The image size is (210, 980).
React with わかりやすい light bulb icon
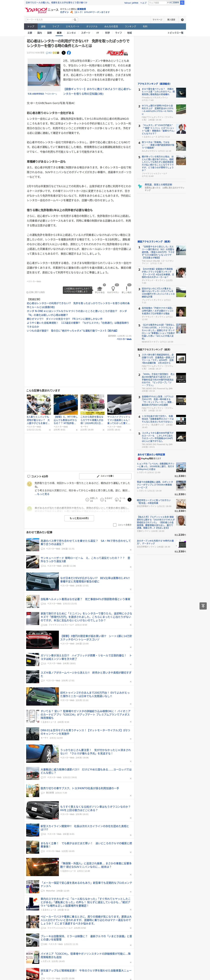[x=113, y=289]
